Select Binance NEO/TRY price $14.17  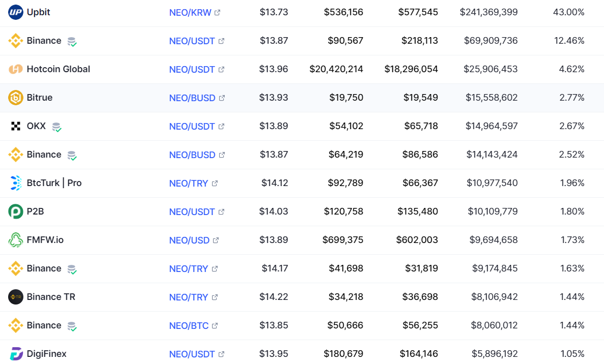[x=275, y=269]
